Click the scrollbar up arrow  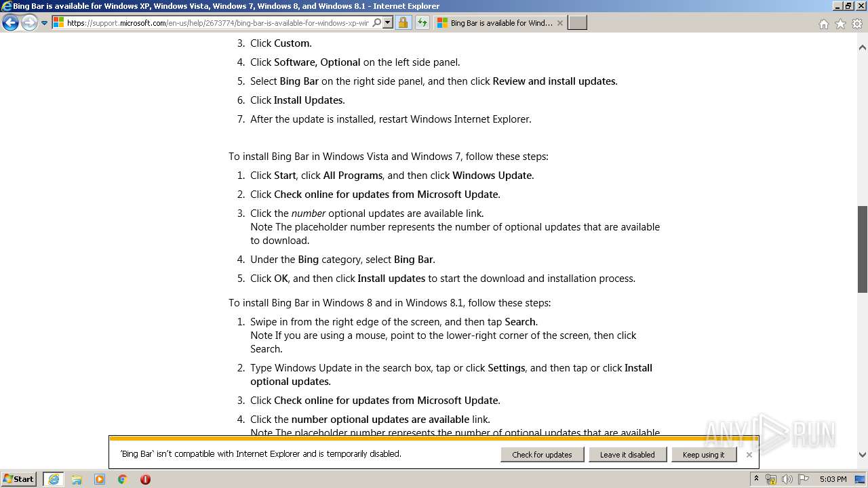tap(863, 47)
